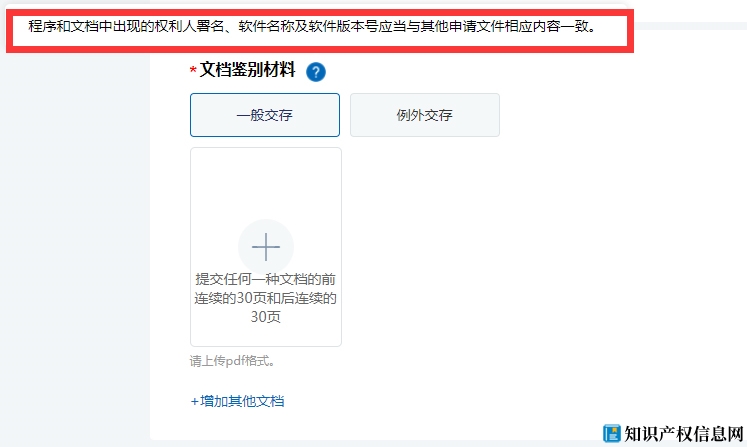The width and height of the screenshot is (747, 447).
Task: Select the 例外交存 deposit option
Action: [x=424, y=115]
